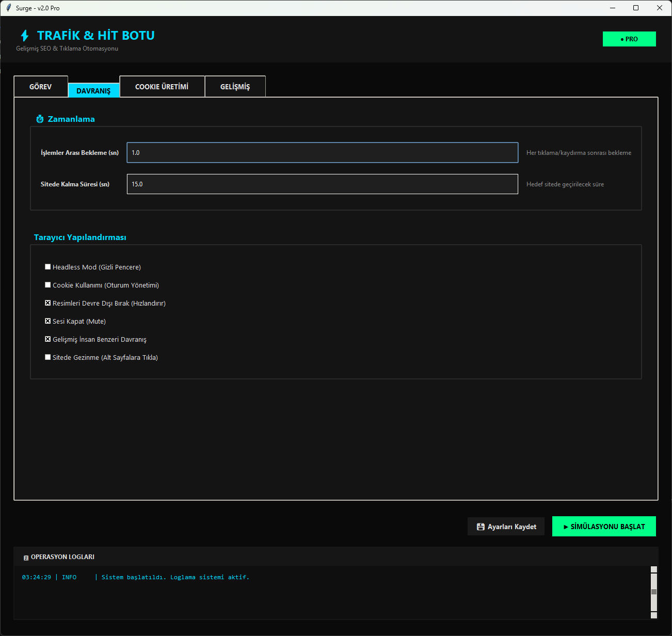Viewport: 672px width, 636px height.
Task: Select the DAVRANIŞ tab
Action: [x=93, y=90]
